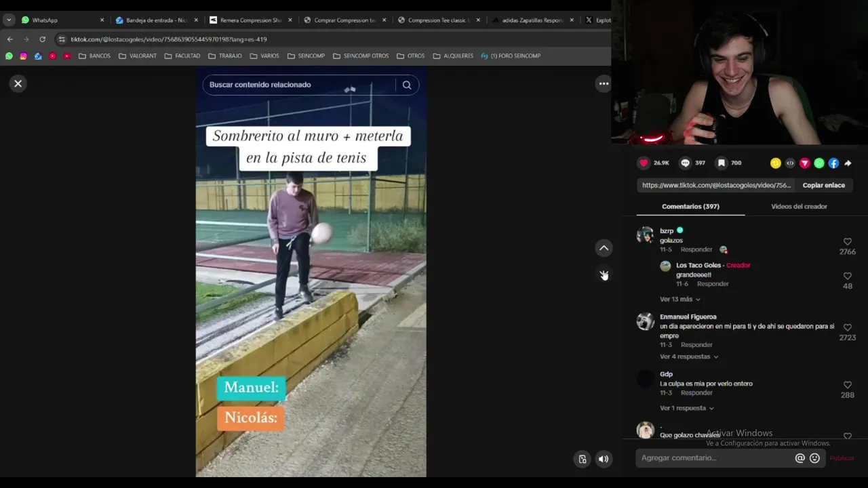Open Los Taco Goles username
The height and width of the screenshot is (488, 868).
point(698,265)
